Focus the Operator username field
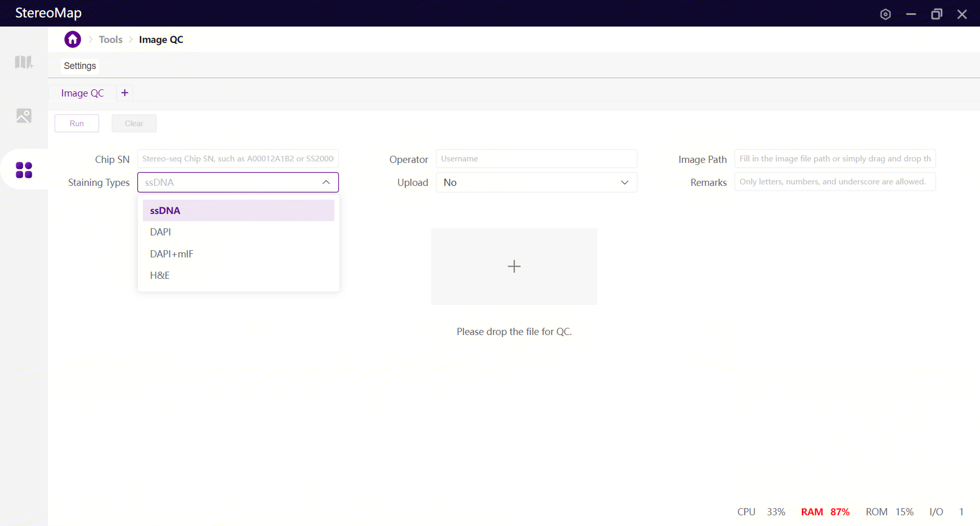This screenshot has height=526, width=980. tap(536, 158)
